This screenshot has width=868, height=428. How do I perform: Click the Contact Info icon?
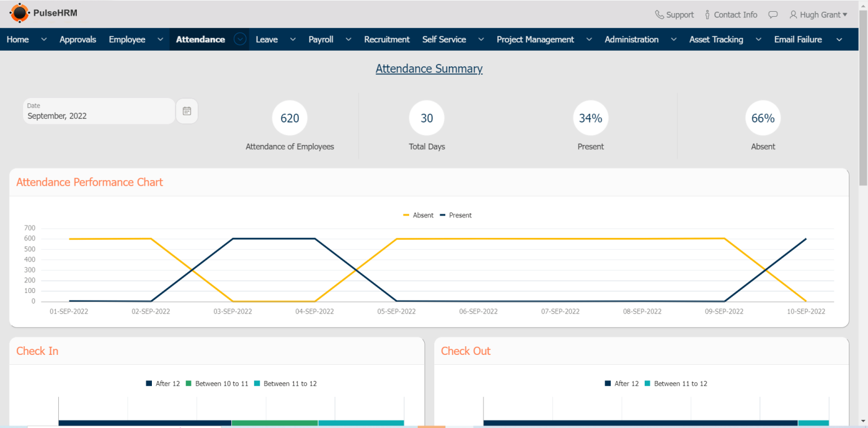(x=707, y=14)
